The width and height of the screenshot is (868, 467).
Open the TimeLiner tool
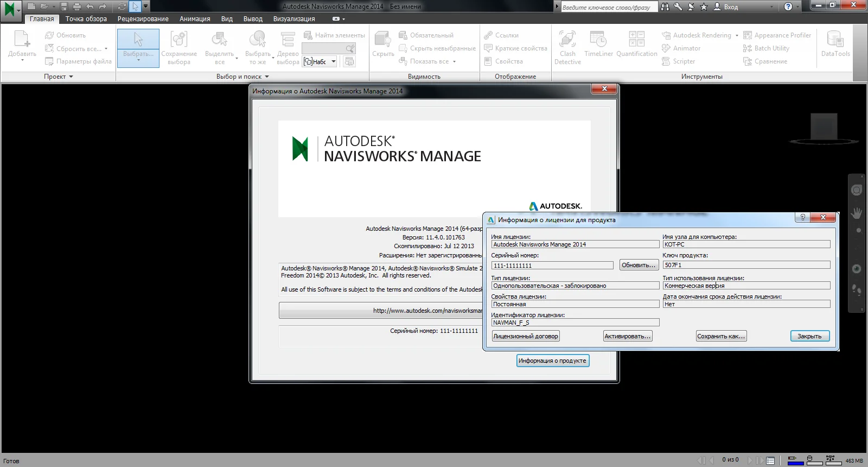point(598,45)
